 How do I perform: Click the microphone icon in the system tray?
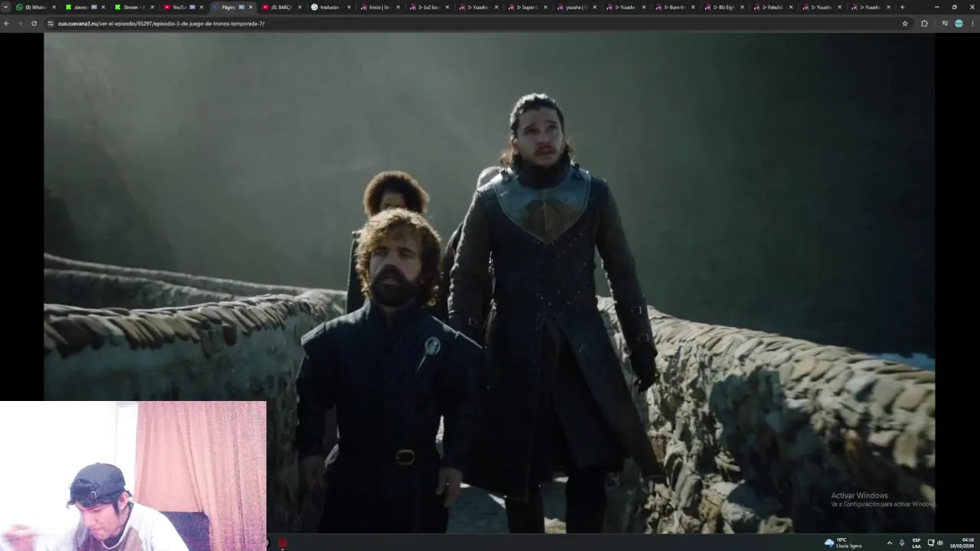902,543
